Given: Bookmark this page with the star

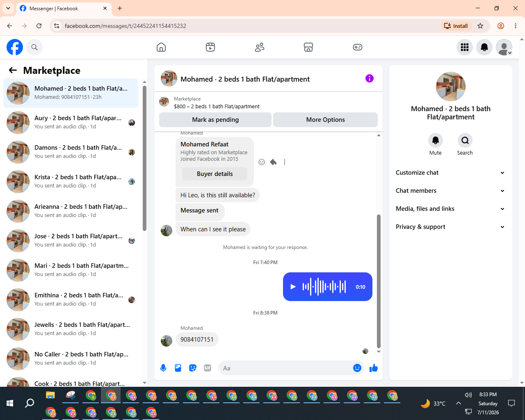Looking at the screenshot, I should coord(480,26).
